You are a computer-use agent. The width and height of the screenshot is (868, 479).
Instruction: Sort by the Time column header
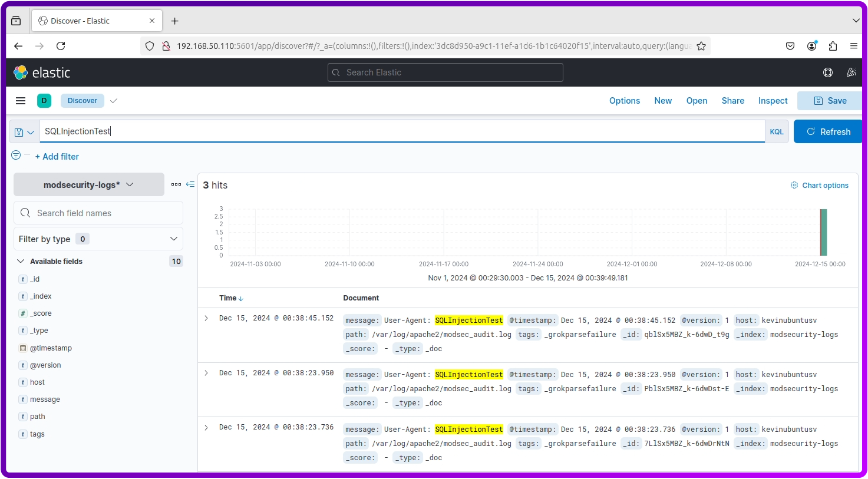coord(231,298)
